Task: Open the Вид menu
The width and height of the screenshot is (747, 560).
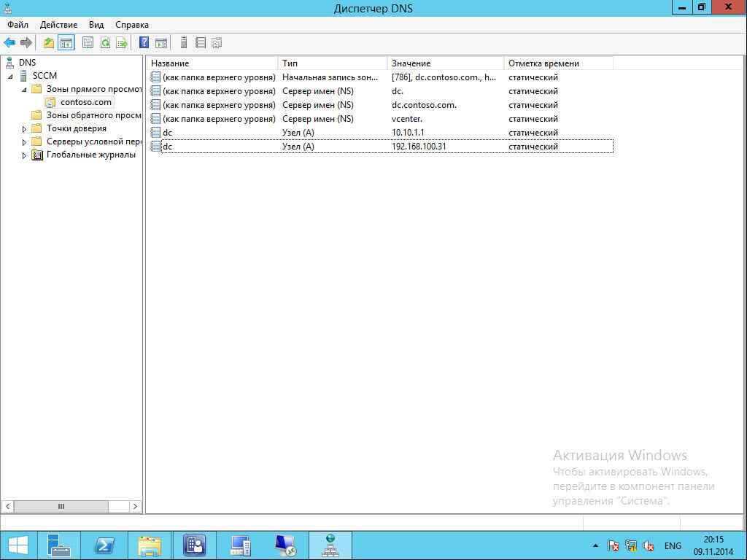Action: [96, 25]
